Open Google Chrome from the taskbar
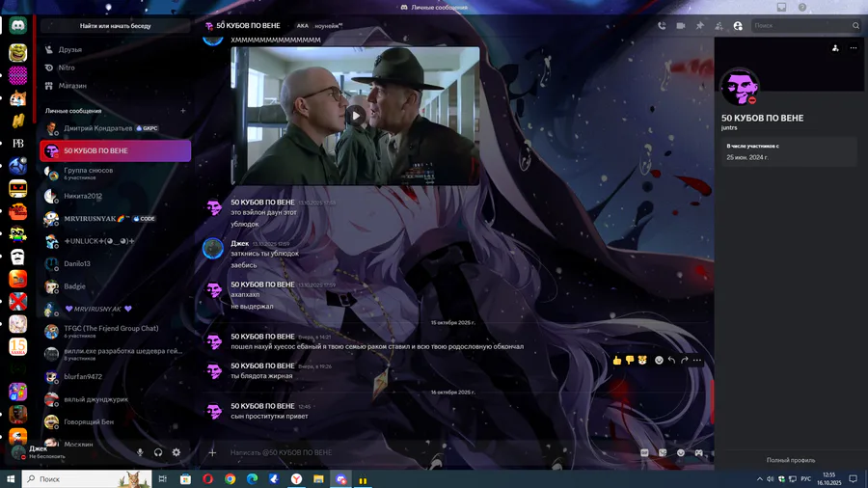868x488 pixels. [x=230, y=479]
